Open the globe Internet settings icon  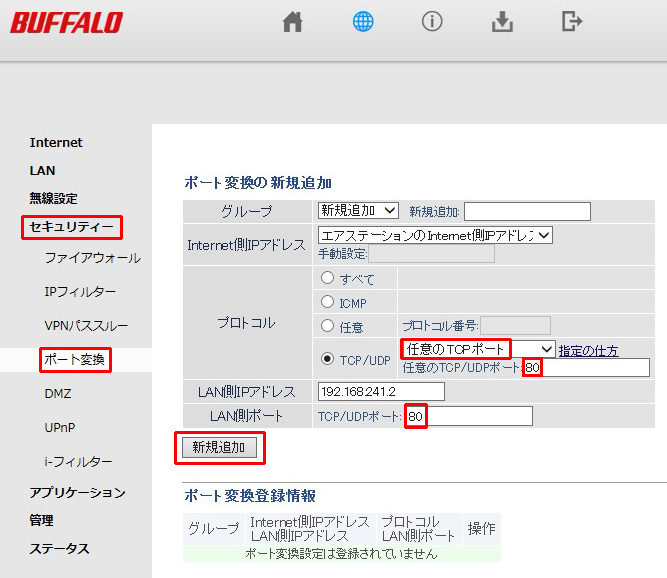(x=362, y=22)
